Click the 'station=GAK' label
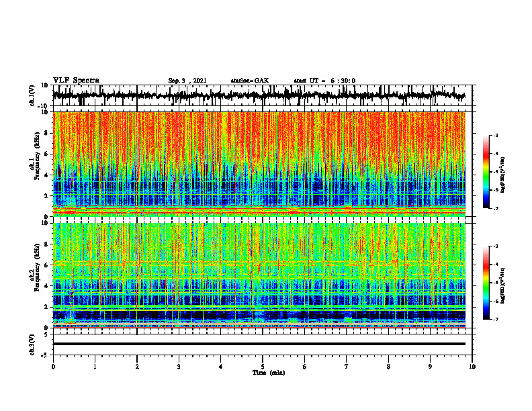 pos(250,81)
